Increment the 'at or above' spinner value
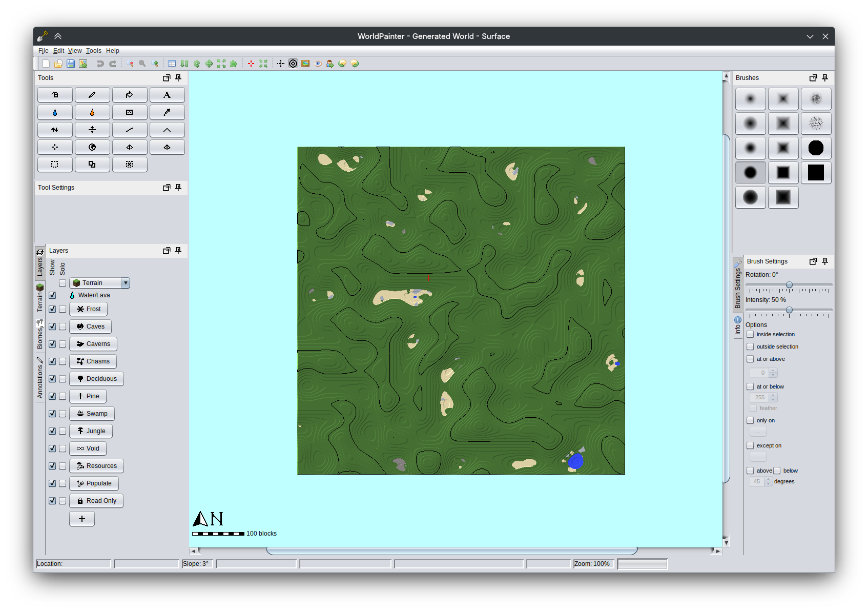 [x=773, y=371]
